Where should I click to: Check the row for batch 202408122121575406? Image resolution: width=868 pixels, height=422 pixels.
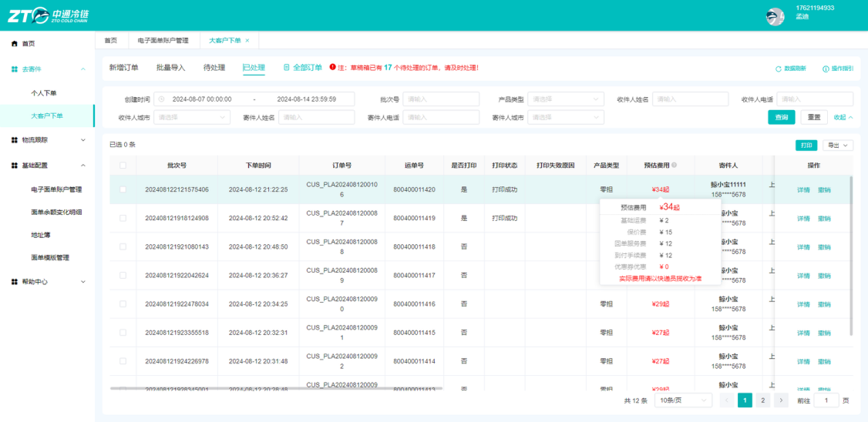pos(123,189)
